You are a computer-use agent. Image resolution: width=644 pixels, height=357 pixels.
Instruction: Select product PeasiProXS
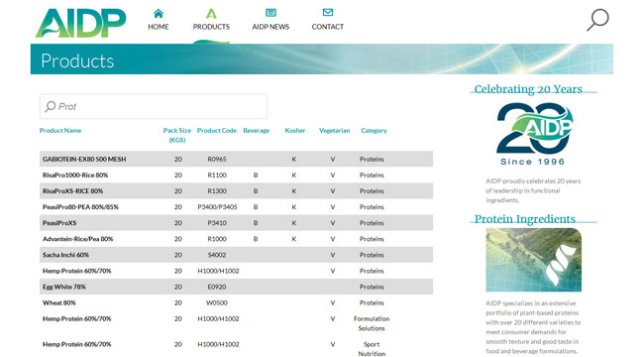point(59,223)
